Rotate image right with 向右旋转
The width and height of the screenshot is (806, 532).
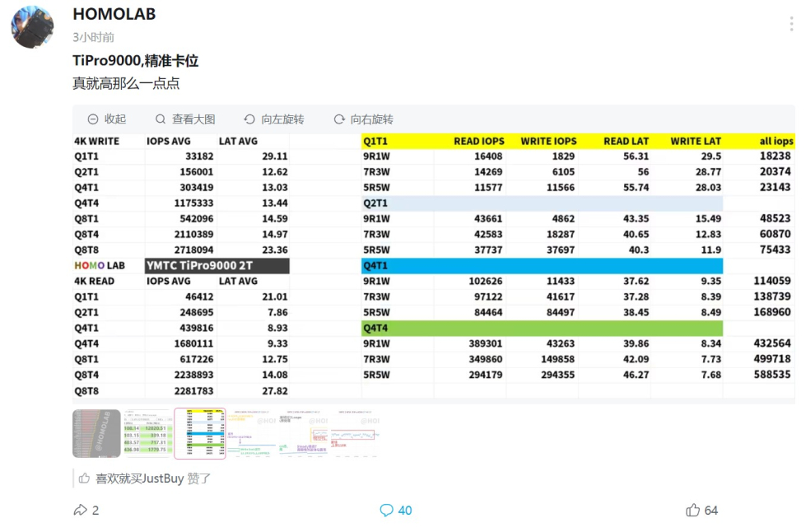363,119
